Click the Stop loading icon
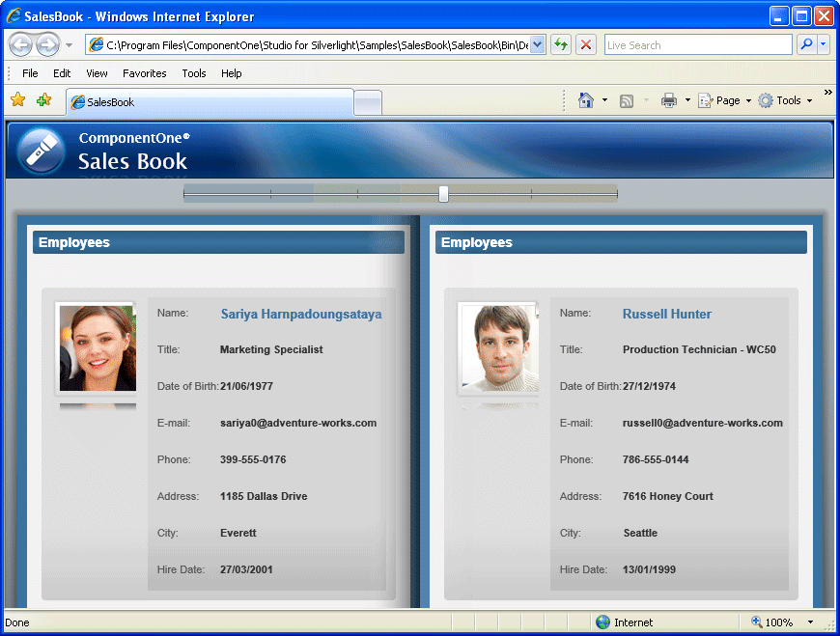The image size is (840, 636). point(585,44)
